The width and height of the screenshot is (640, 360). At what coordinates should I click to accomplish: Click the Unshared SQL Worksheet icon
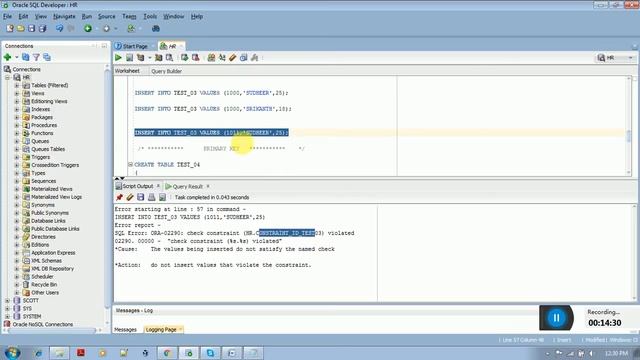(x=211, y=58)
